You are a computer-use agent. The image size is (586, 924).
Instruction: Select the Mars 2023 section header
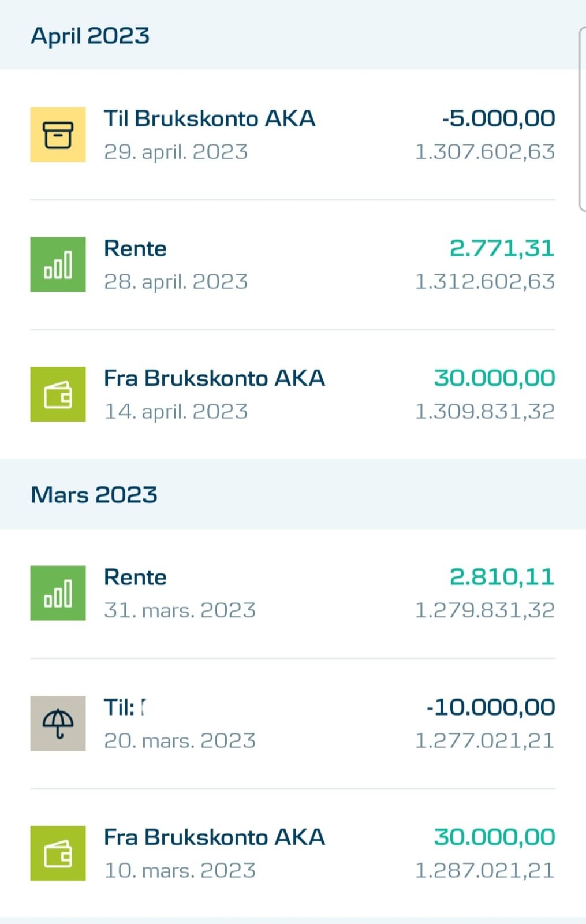click(x=94, y=495)
